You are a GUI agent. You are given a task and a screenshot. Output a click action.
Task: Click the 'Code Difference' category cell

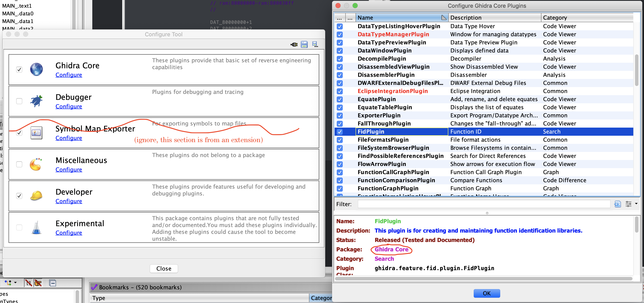pyautogui.click(x=587, y=181)
